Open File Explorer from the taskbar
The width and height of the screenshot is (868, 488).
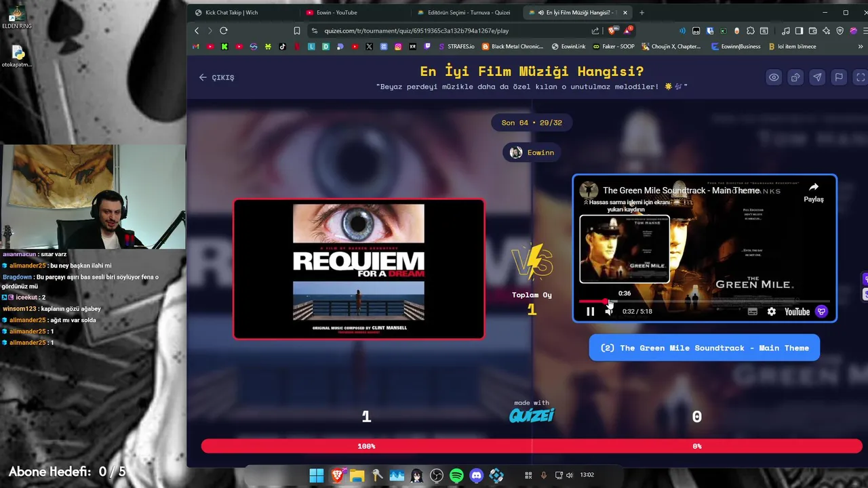pos(357,476)
